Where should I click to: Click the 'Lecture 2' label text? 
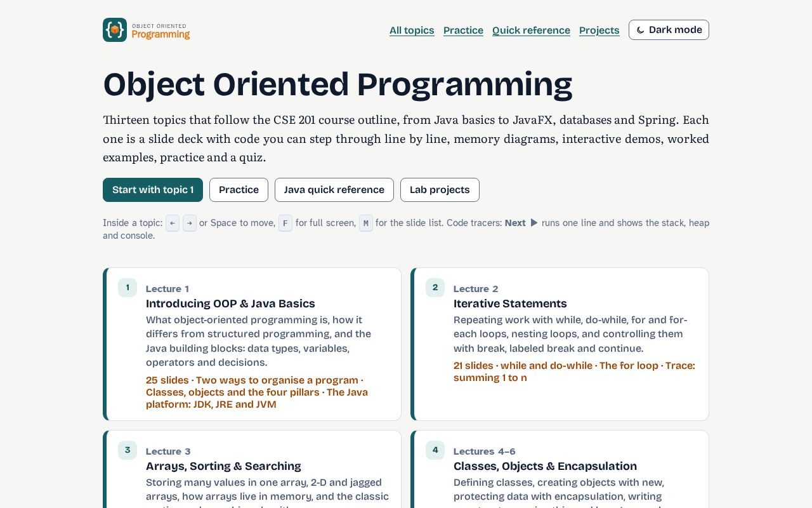[x=476, y=289]
